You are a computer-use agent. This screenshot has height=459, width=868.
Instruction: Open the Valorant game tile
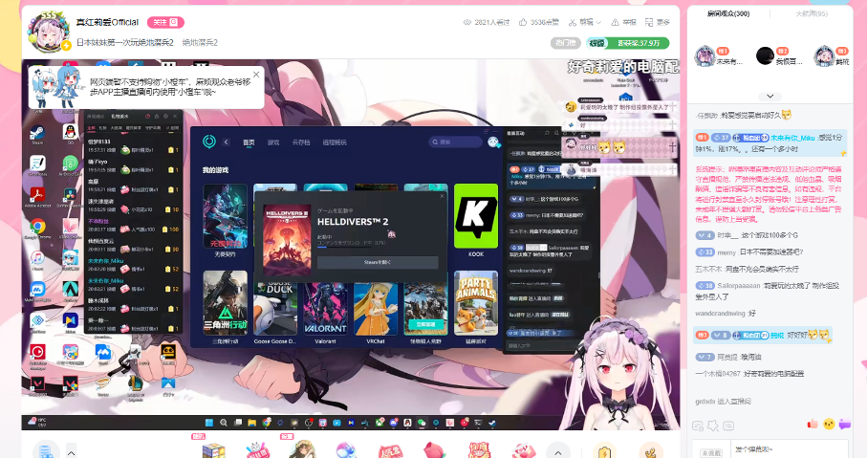click(x=325, y=308)
